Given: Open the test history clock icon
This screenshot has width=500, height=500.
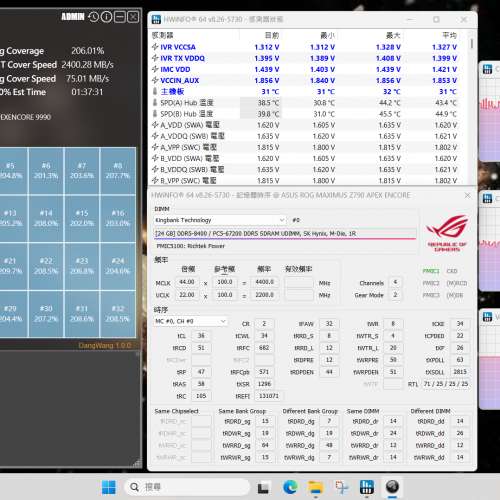Looking at the screenshot, I should [x=94, y=17].
